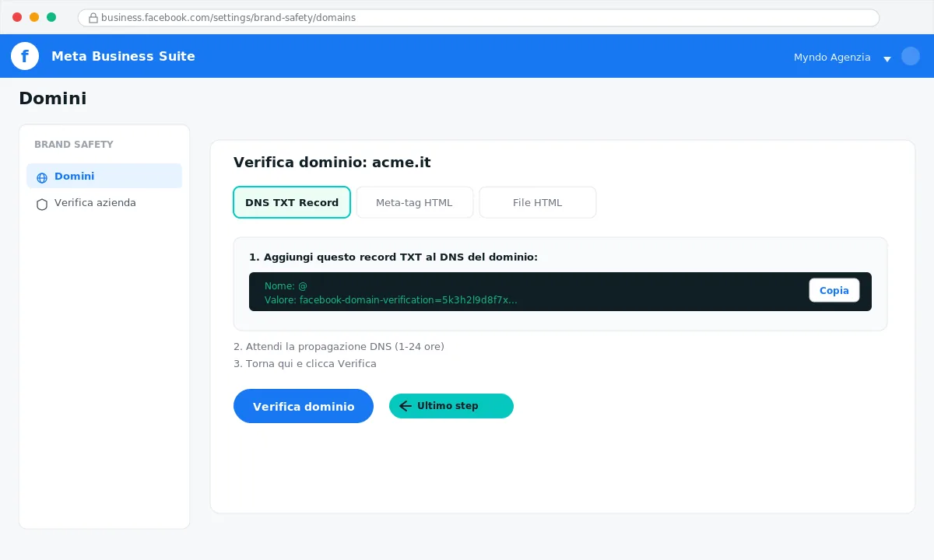Click the Facebook logo icon
Screen dimensions: 934x560
coord(25,56)
